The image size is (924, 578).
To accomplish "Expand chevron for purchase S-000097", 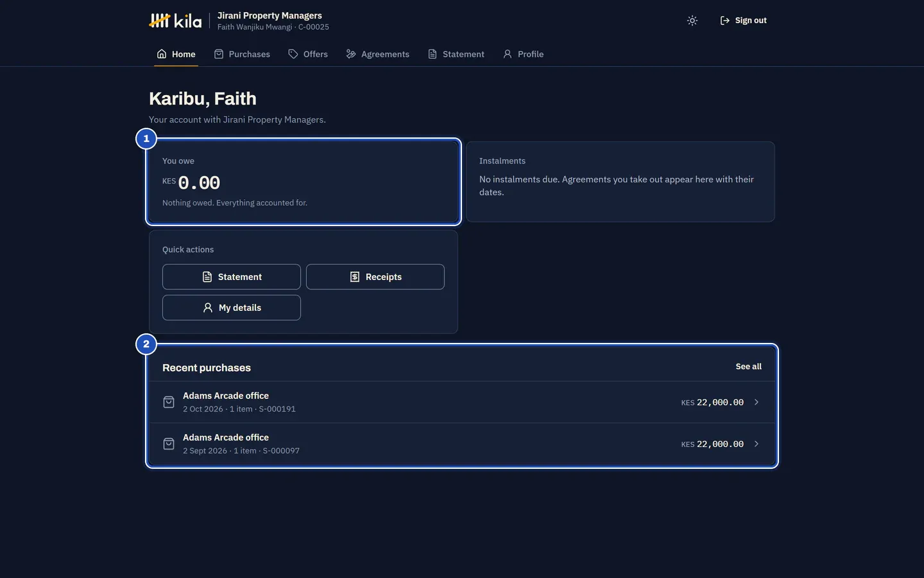I will (x=757, y=444).
